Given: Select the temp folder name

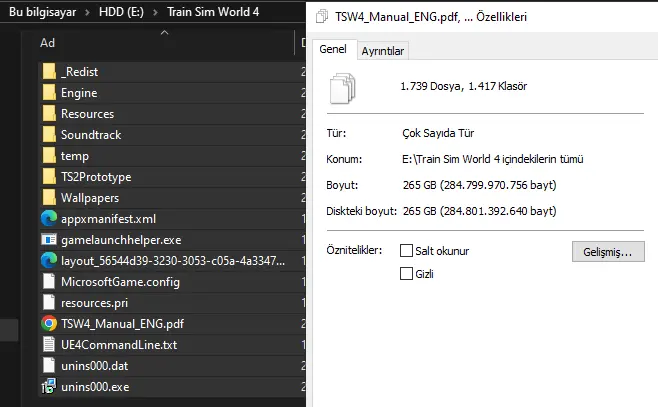Looking at the screenshot, I should pos(75,156).
